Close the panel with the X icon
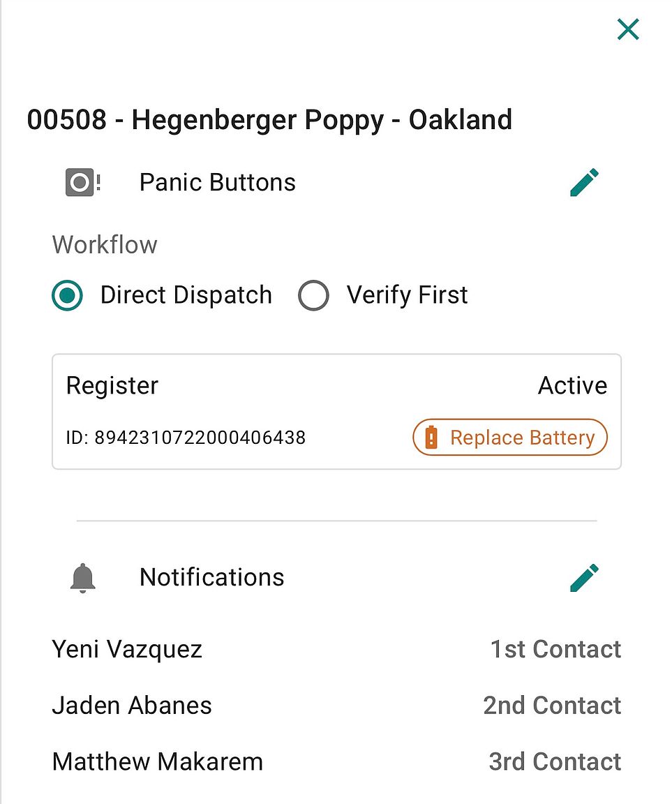This screenshot has height=804, width=672. (x=628, y=29)
